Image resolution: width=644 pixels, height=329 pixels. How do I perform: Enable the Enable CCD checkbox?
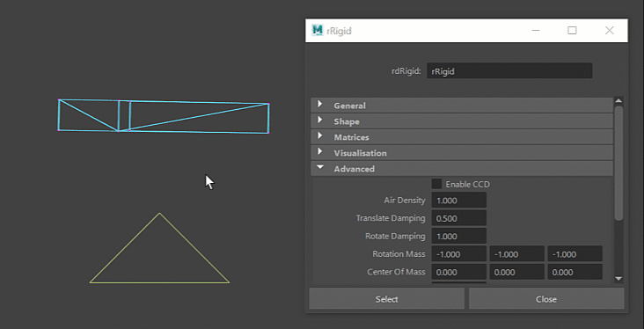click(436, 184)
